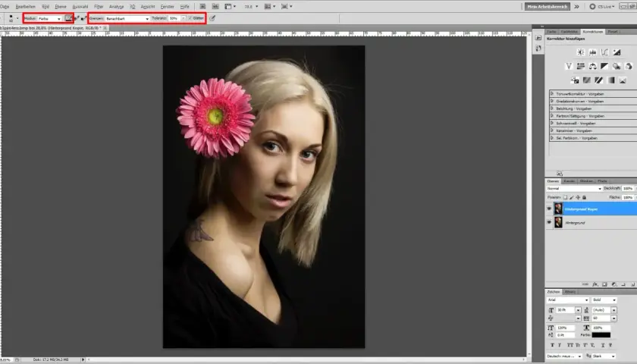Screen dimensions: 637x364
Task: Switch to the Kanäle tab
Action: coord(570,180)
